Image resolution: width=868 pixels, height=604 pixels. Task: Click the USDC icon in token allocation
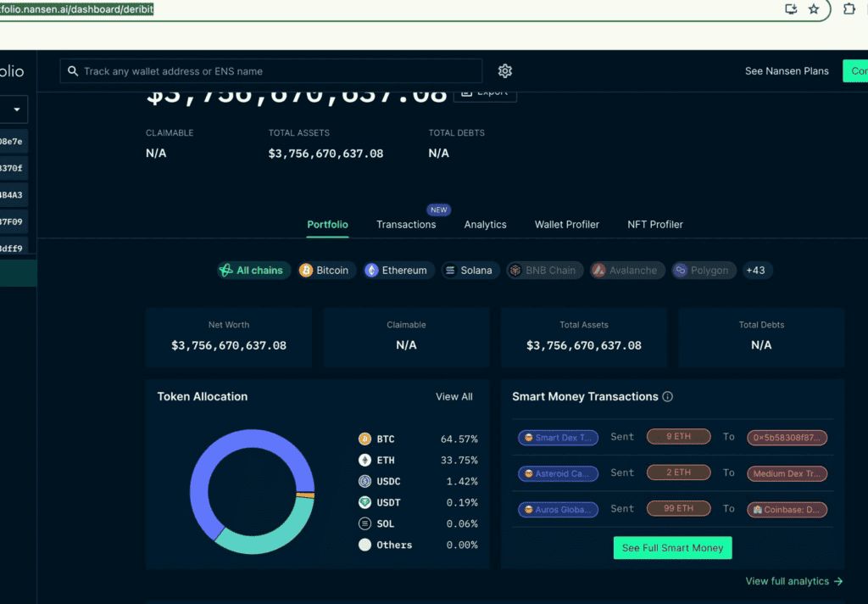tap(364, 481)
